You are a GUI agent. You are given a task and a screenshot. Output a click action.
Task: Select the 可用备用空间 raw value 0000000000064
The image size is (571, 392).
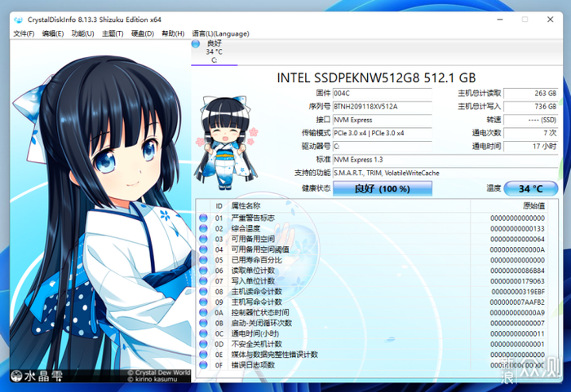tap(517, 239)
